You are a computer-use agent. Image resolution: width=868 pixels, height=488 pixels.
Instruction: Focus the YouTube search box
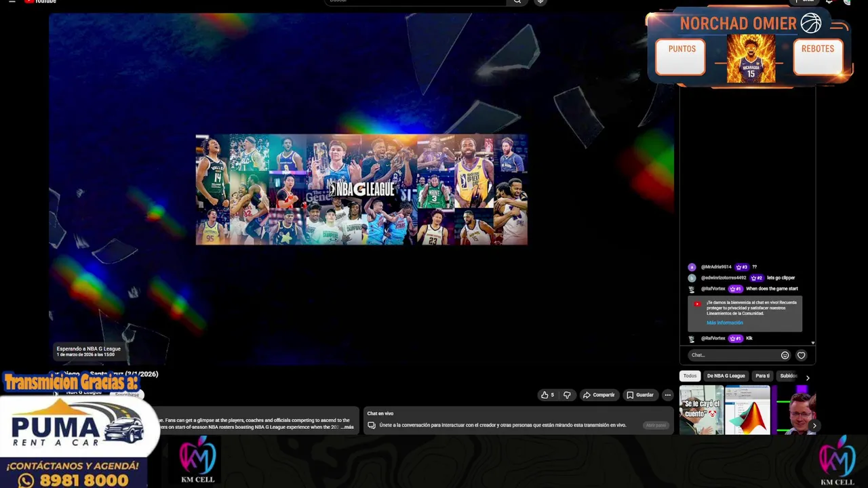click(415, 1)
